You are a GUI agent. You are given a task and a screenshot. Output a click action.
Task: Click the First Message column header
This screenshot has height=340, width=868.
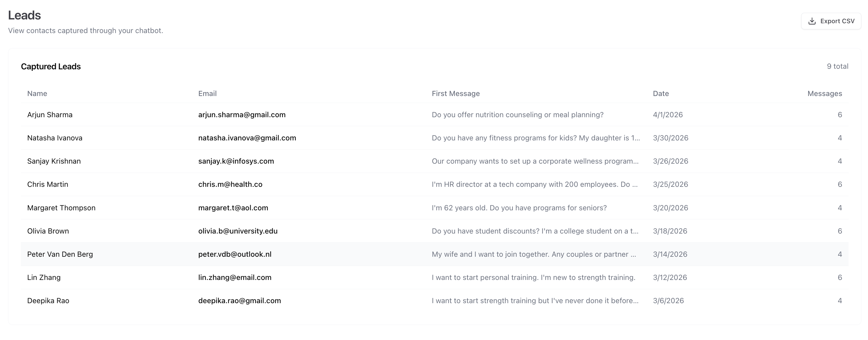(455, 94)
